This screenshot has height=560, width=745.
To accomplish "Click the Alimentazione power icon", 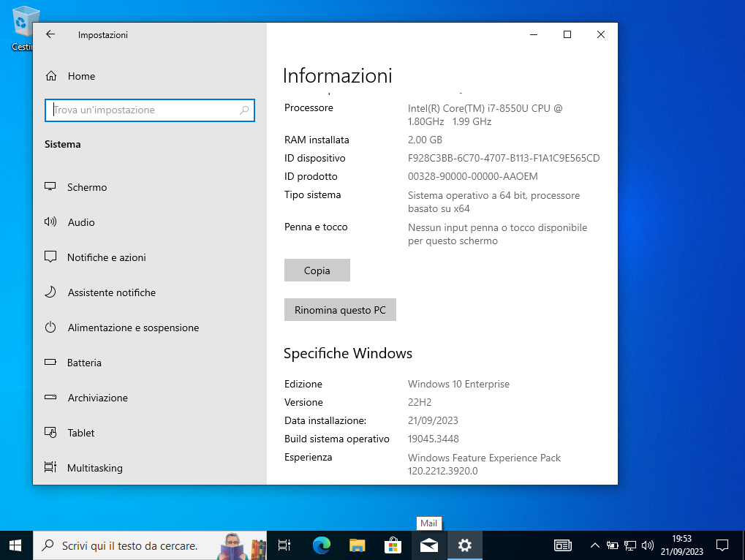I will 50,328.
